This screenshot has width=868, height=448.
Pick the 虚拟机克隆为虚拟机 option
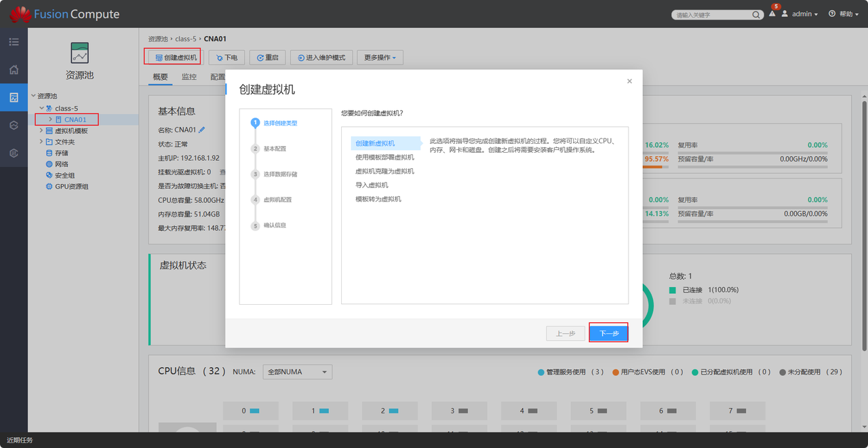click(384, 171)
